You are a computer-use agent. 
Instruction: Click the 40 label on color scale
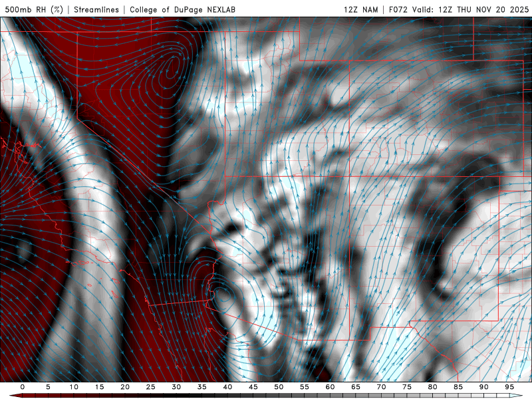227,387
